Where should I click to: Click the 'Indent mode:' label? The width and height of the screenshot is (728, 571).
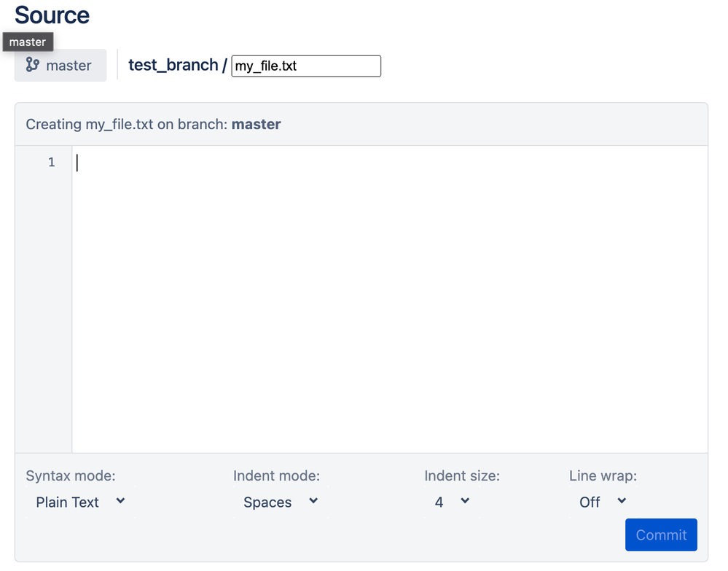pyautogui.click(x=277, y=475)
